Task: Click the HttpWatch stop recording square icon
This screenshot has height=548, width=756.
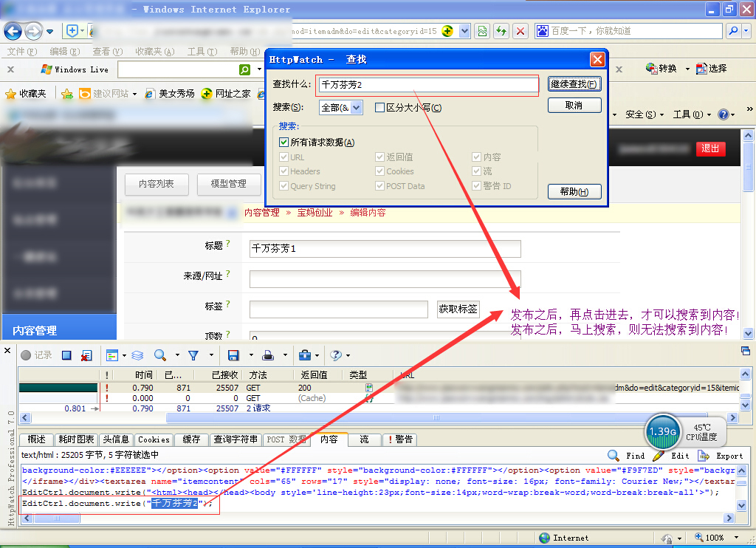Action: [66, 355]
